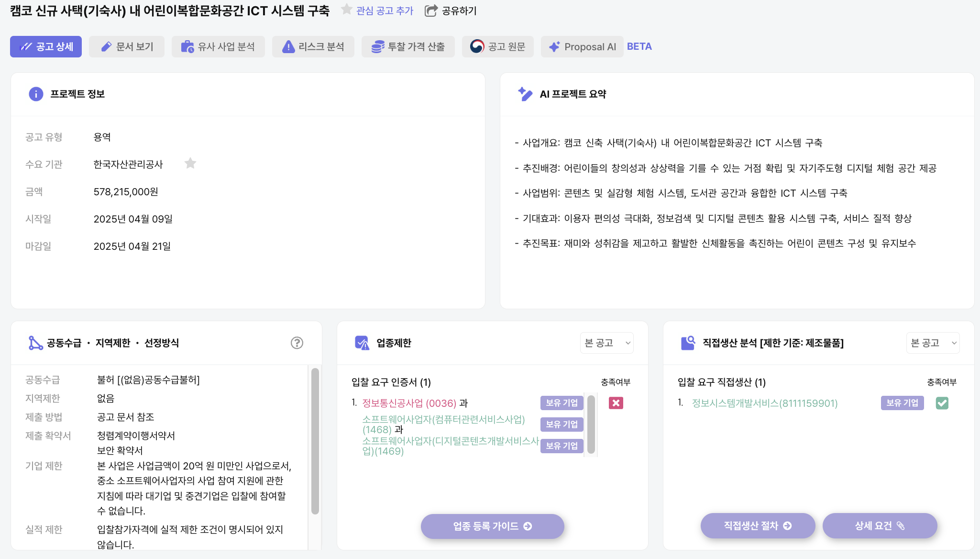
Task: Click the 업종 등록 가이드 button
Action: (x=492, y=526)
